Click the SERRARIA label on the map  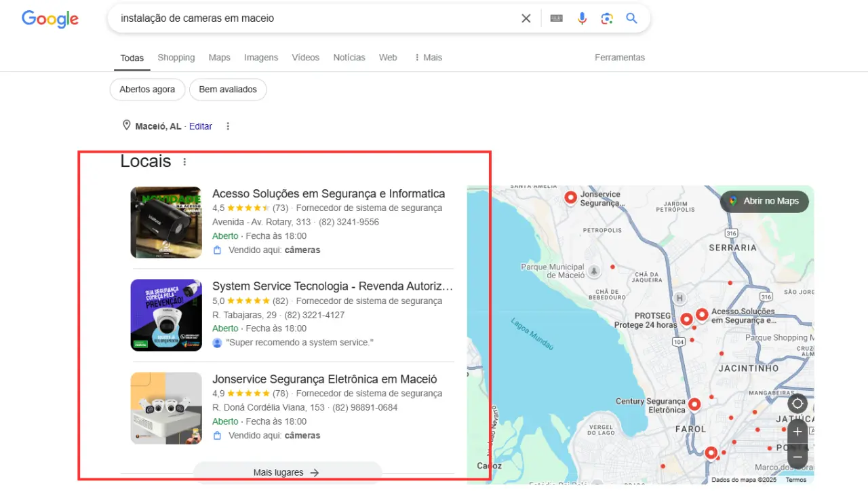tap(733, 248)
